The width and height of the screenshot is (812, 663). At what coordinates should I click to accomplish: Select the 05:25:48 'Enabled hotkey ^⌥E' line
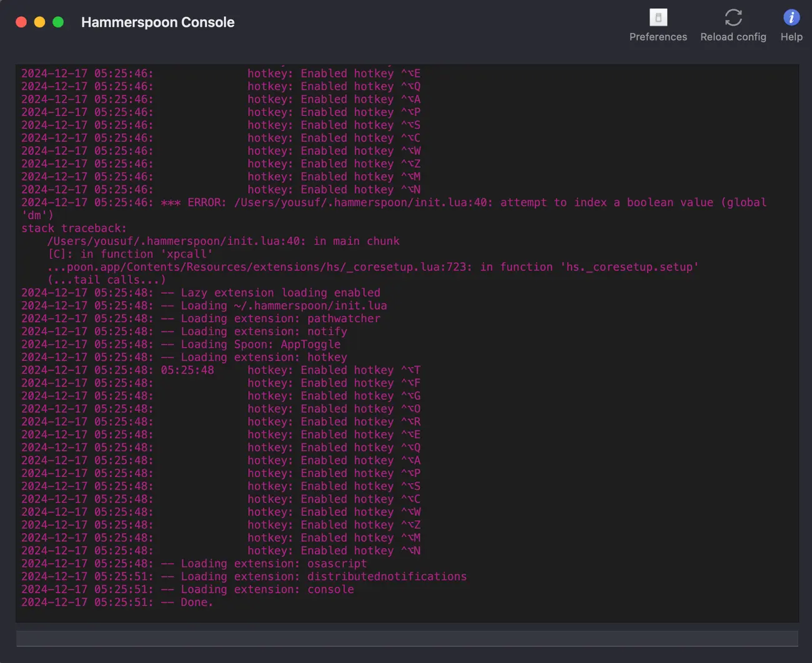coord(220,435)
